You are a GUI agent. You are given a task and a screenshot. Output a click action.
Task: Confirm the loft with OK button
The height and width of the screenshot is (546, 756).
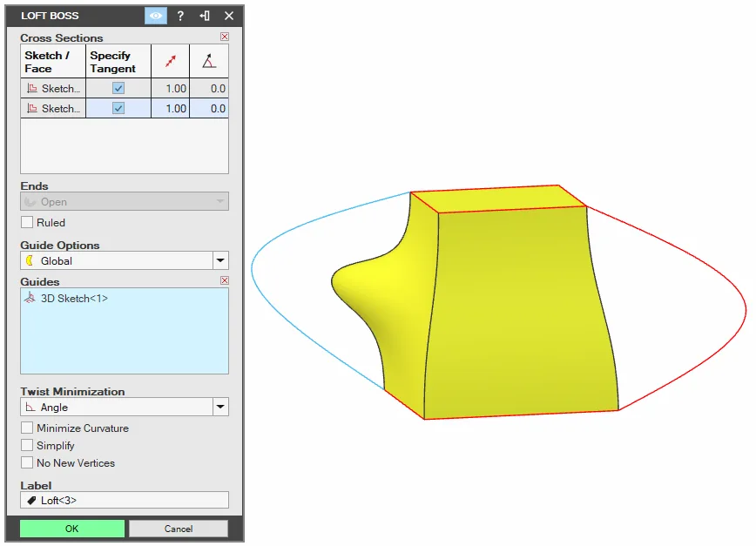[71, 529]
